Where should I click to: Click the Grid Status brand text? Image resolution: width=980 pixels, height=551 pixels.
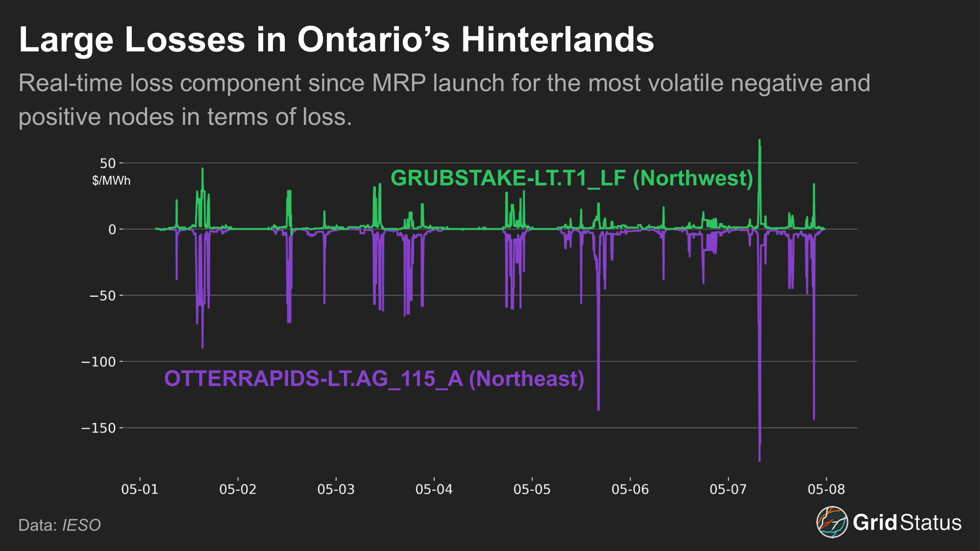coord(906,523)
